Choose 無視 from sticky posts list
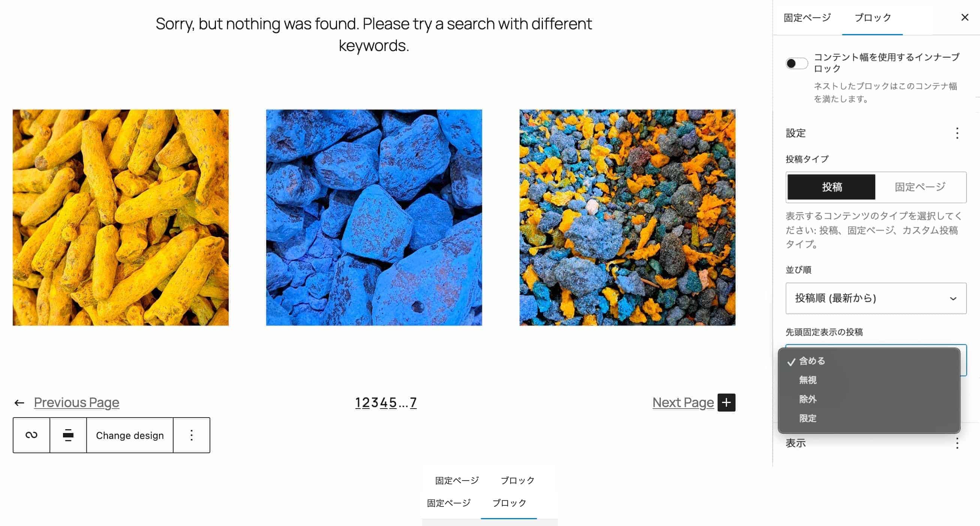 click(x=808, y=380)
